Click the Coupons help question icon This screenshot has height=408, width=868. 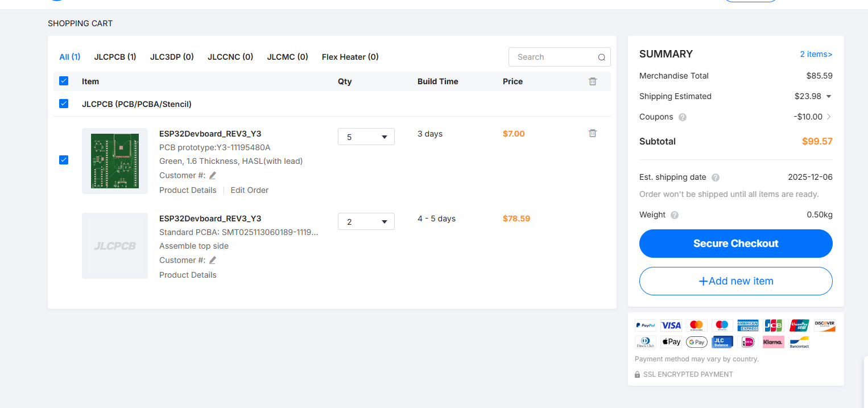coord(683,117)
